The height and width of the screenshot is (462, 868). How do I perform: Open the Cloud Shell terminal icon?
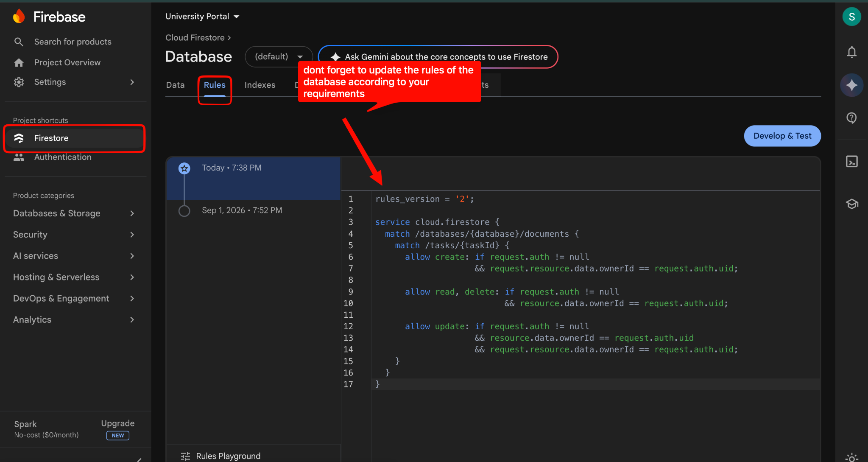851,161
